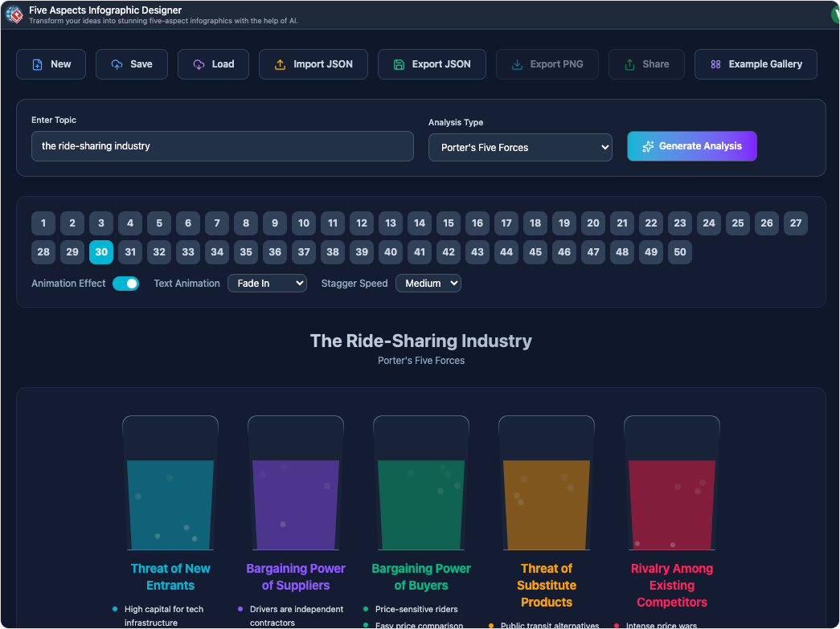Click the app logo in title bar
This screenshot has height=629, width=840.
(14, 14)
